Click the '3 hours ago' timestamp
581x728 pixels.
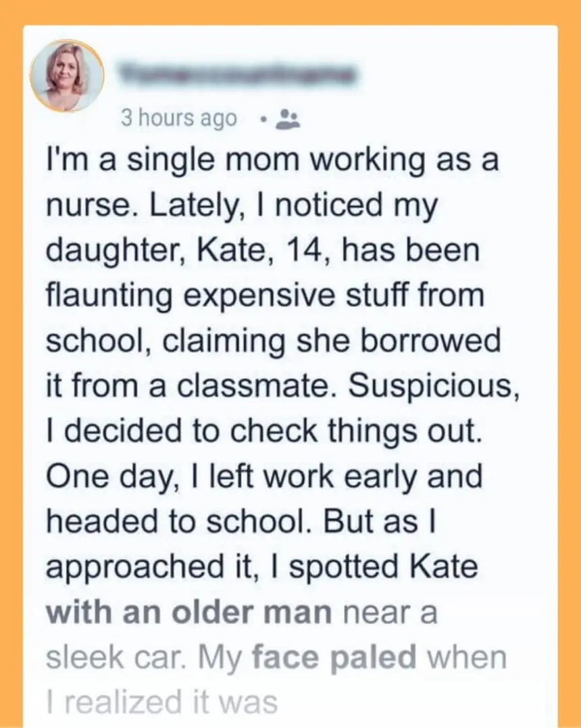[x=179, y=118]
